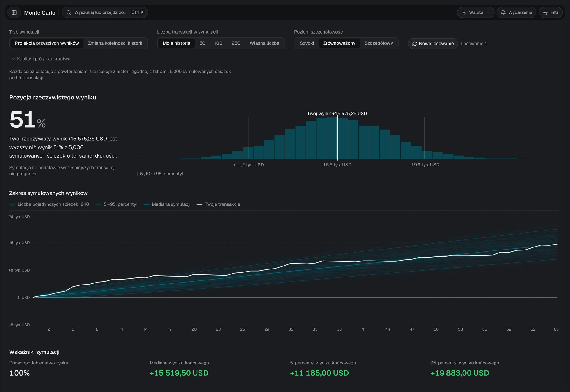Select Zmiana kolejności historii mode
Image resolution: width=570 pixels, height=392 pixels.
[115, 43]
